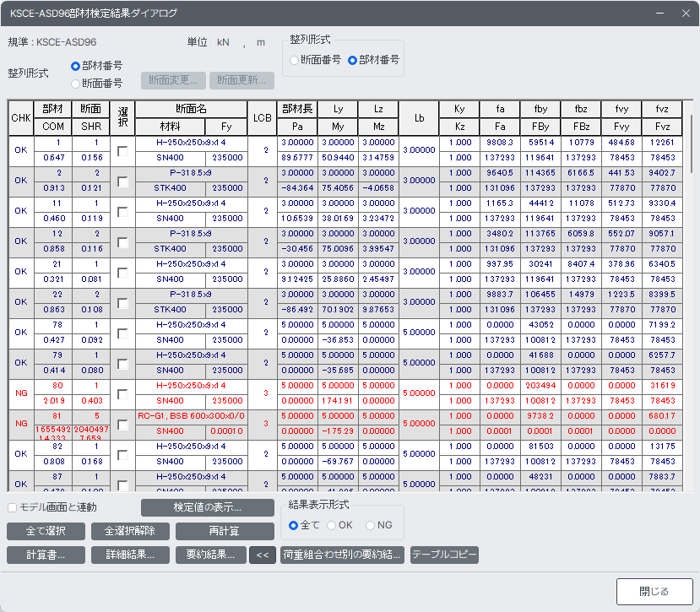
Task: Click 全選択解除 button
Action: pyautogui.click(x=130, y=531)
